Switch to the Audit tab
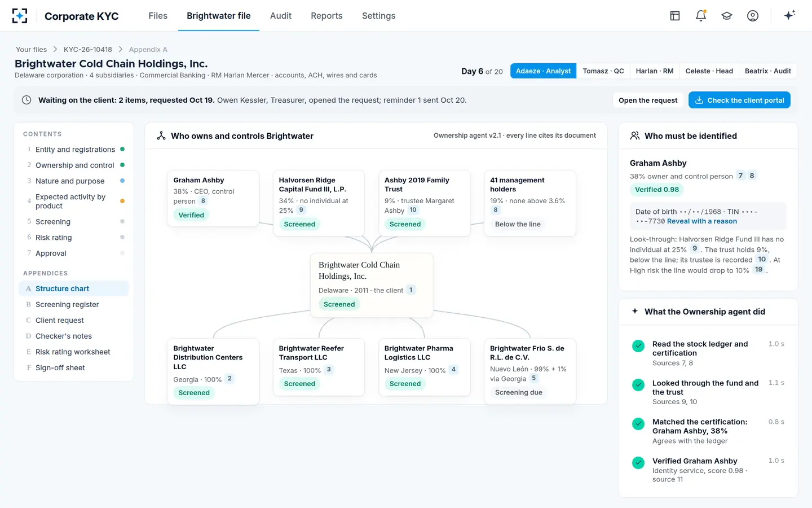The width and height of the screenshot is (812, 508). pos(281,16)
